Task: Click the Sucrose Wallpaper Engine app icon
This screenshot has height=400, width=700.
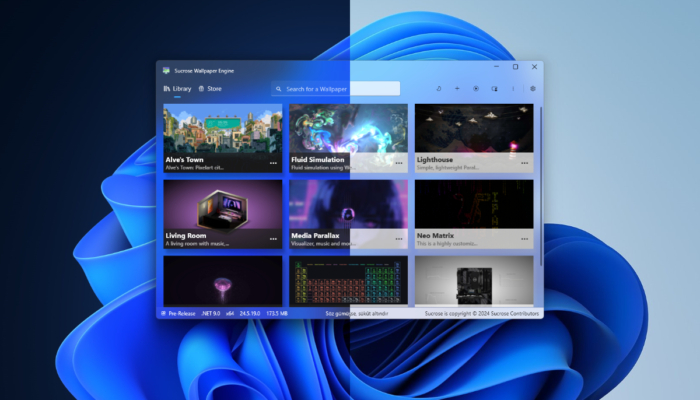Action: [166, 71]
